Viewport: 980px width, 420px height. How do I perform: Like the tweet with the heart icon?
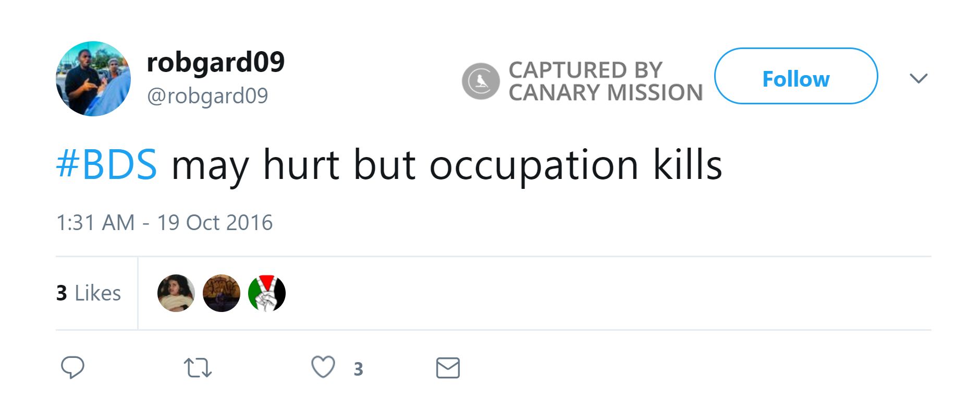323,367
